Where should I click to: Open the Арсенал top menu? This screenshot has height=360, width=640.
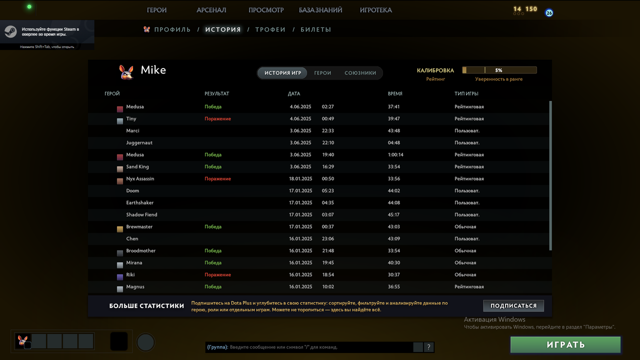click(211, 10)
